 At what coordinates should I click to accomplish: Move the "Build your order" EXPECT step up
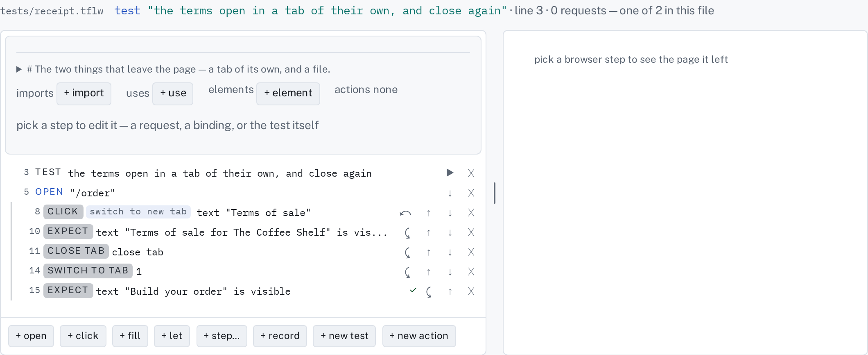[x=450, y=291]
